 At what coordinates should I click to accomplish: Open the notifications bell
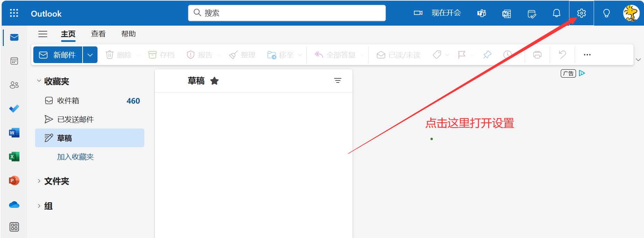point(557,13)
